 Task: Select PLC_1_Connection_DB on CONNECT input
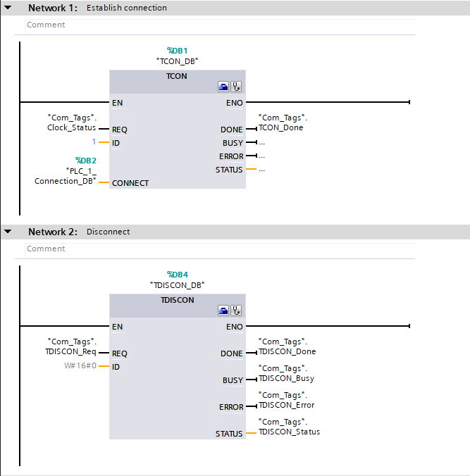click(x=65, y=176)
